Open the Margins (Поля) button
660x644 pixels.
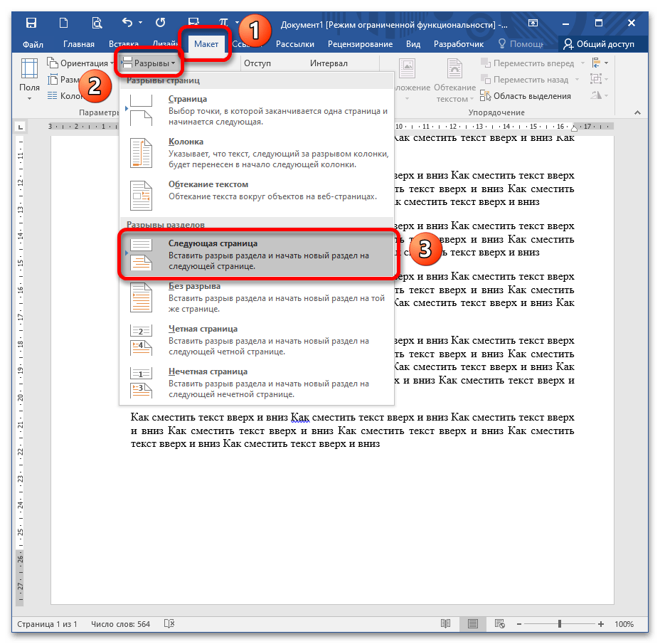[x=29, y=81]
